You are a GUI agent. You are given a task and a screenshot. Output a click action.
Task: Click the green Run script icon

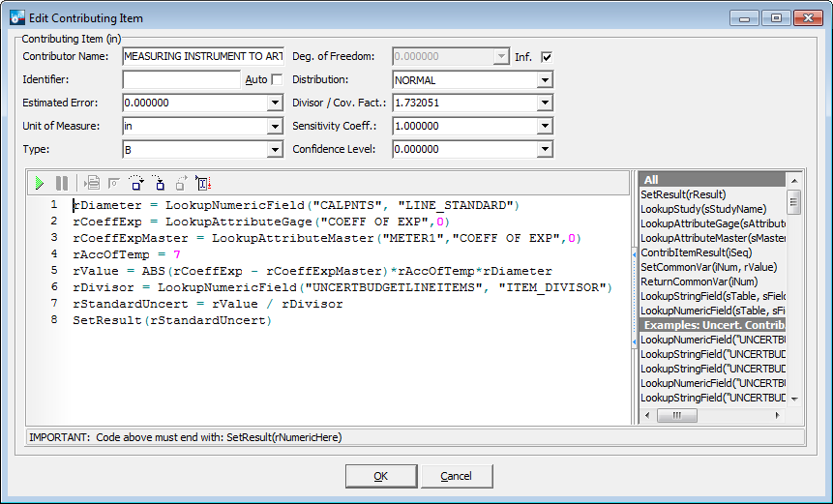tap(40, 183)
